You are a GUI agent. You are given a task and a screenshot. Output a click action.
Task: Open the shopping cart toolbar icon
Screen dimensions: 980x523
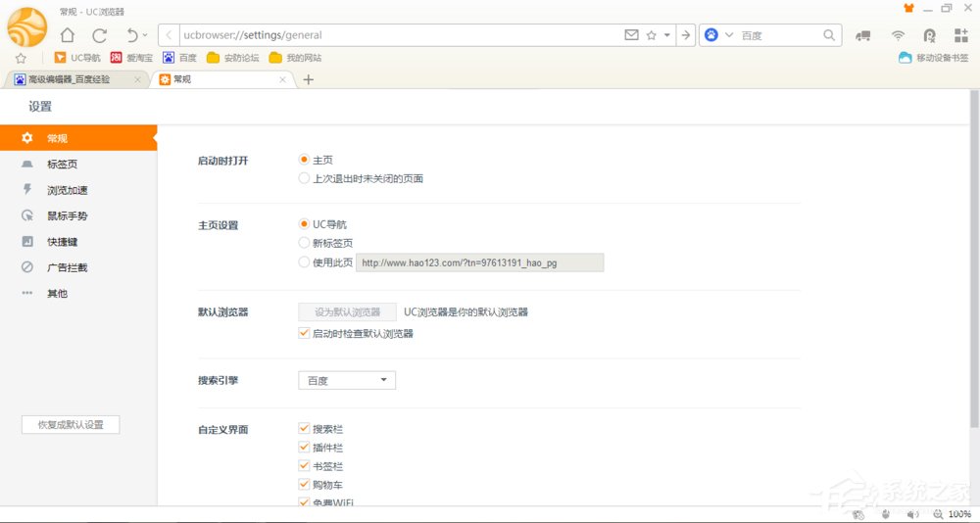[863, 35]
